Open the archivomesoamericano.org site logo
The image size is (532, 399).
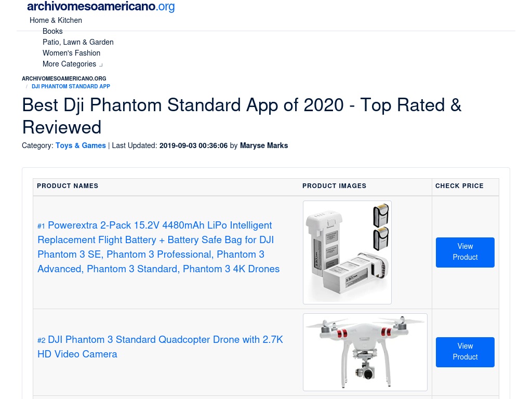point(101,6)
